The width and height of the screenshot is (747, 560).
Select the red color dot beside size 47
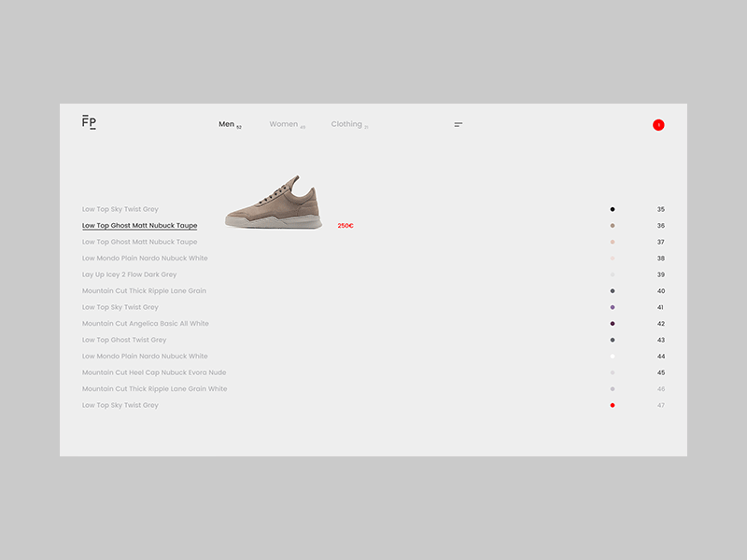click(x=613, y=405)
